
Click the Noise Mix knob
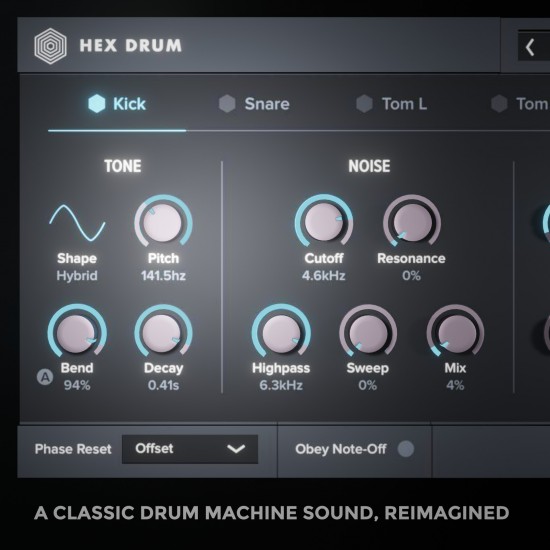[455, 333]
